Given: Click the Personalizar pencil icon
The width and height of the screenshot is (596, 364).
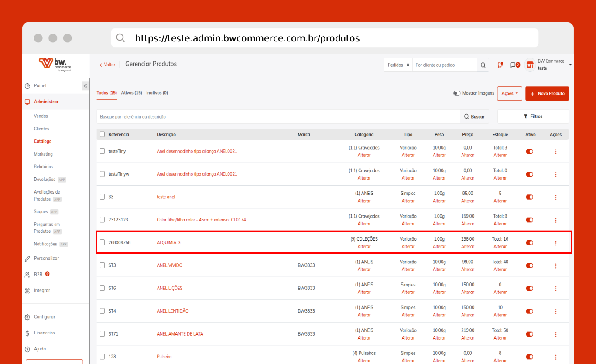Looking at the screenshot, I should coord(27,259).
